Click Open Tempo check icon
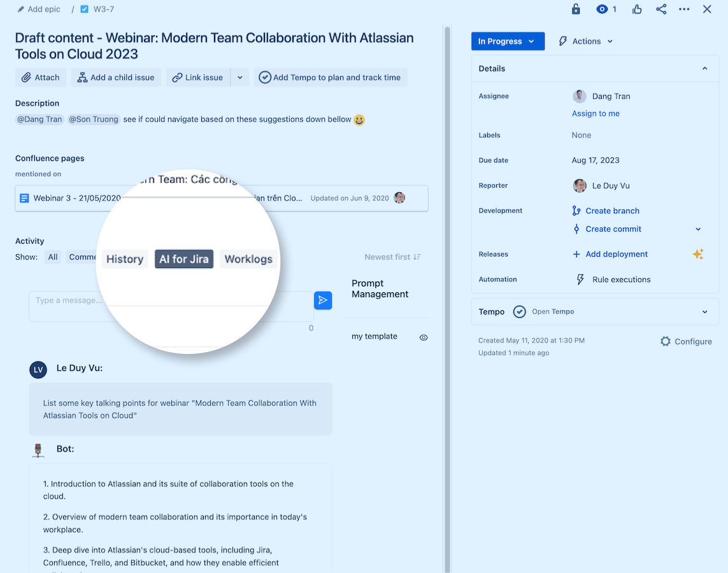 point(519,311)
